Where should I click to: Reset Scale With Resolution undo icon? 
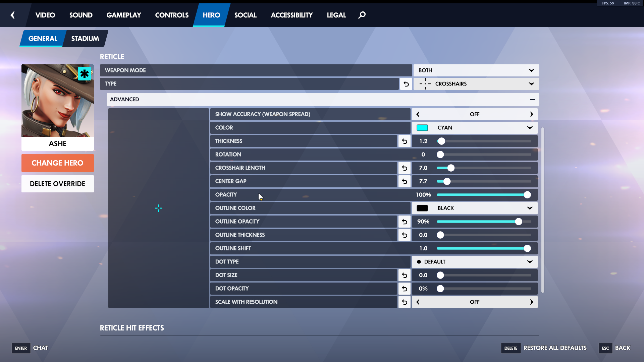(405, 302)
